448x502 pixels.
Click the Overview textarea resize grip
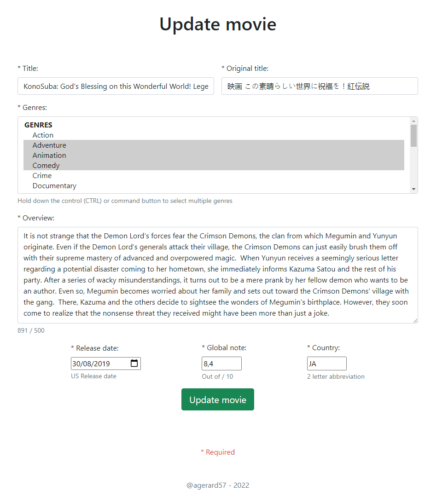[416, 322]
